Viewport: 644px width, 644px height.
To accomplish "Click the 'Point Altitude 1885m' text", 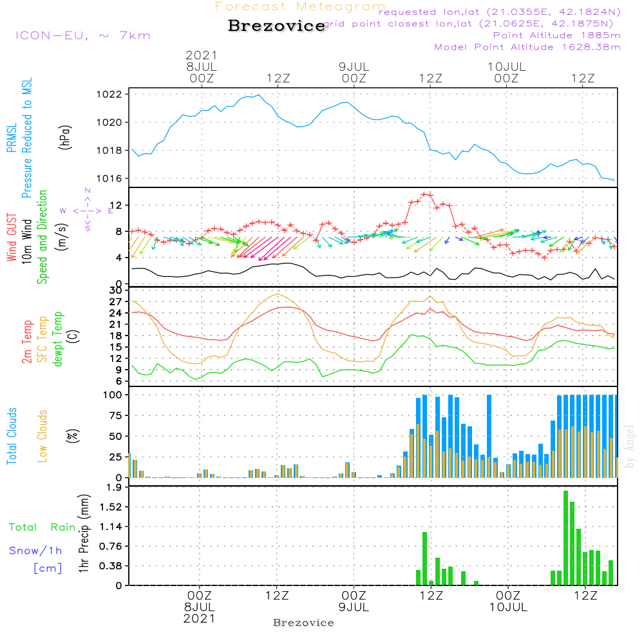I will (557, 35).
